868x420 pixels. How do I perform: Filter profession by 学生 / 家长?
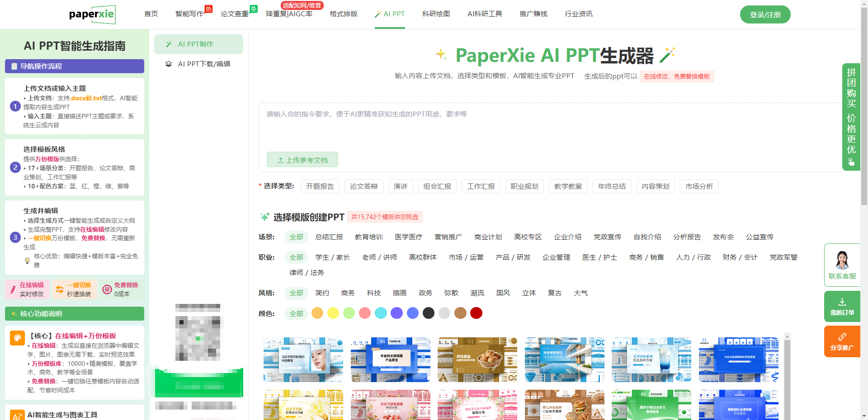(332, 257)
